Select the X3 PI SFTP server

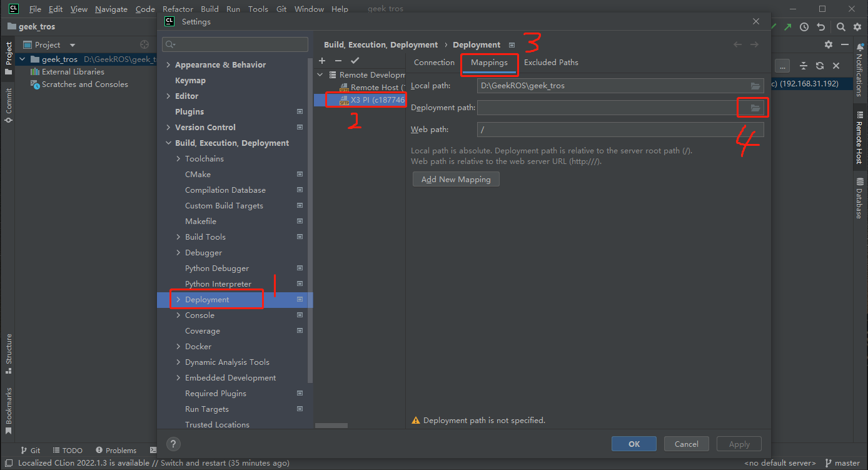point(372,100)
